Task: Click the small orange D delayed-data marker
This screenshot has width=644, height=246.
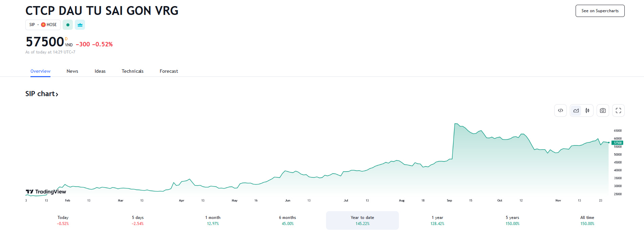Action: [66, 39]
